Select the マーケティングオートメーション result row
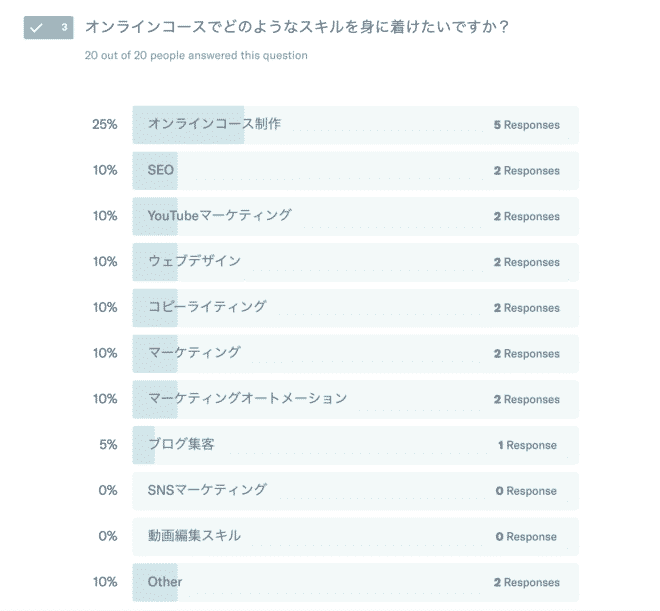Image resolution: width=660 pixels, height=611 pixels. [x=356, y=399]
